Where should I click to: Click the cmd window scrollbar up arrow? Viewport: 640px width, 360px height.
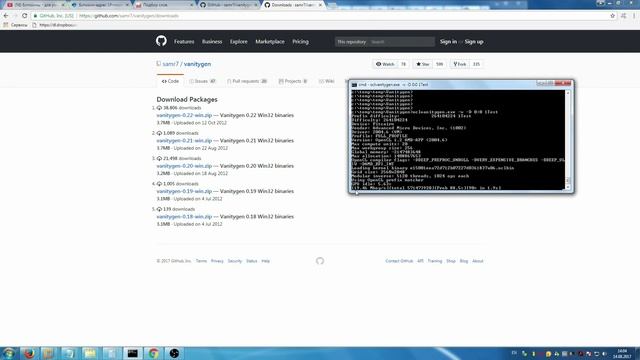coord(567,93)
